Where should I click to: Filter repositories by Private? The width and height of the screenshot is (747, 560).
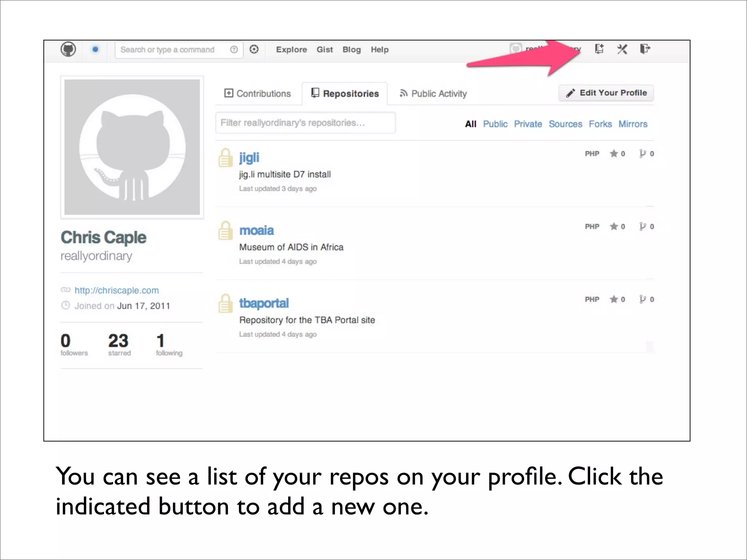click(x=528, y=124)
